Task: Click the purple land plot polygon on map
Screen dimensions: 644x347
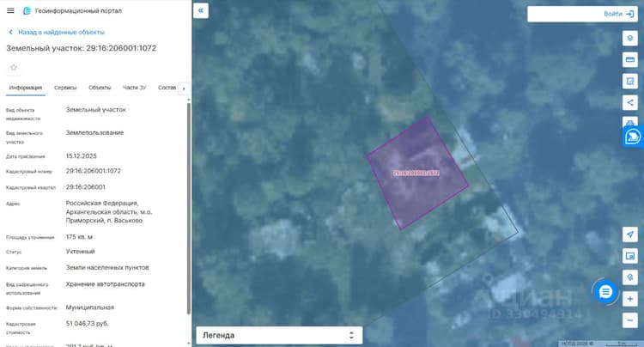Action: pyautogui.click(x=417, y=173)
